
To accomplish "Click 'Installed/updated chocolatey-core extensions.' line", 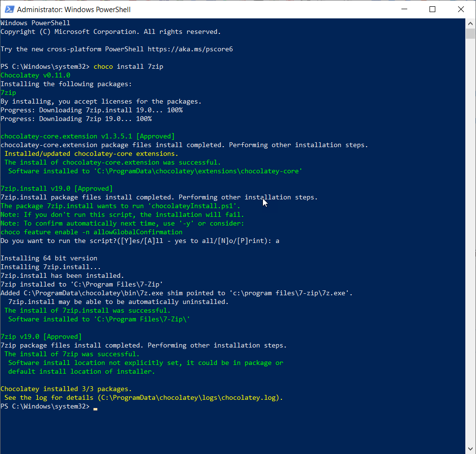I will pos(92,154).
